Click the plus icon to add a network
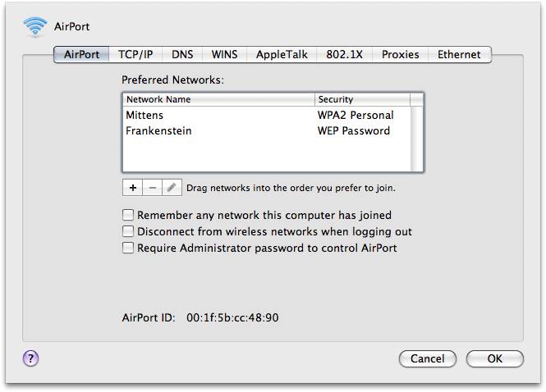The width and height of the screenshot is (546, 392). click(133, 188)
